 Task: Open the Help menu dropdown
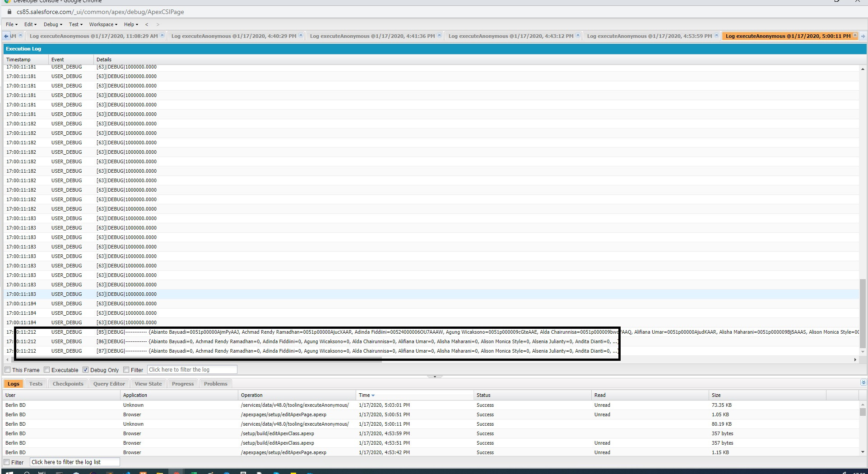(131, 24)
